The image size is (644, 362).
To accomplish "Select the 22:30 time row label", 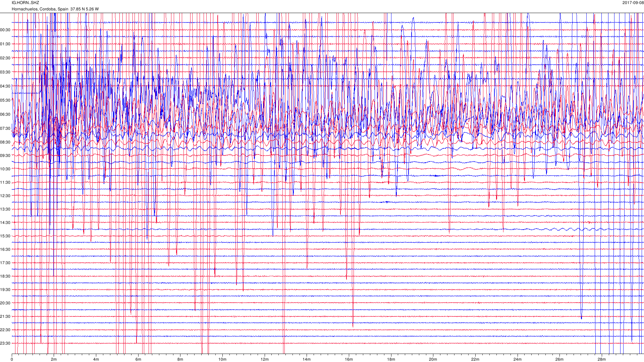I will [5, 330].
